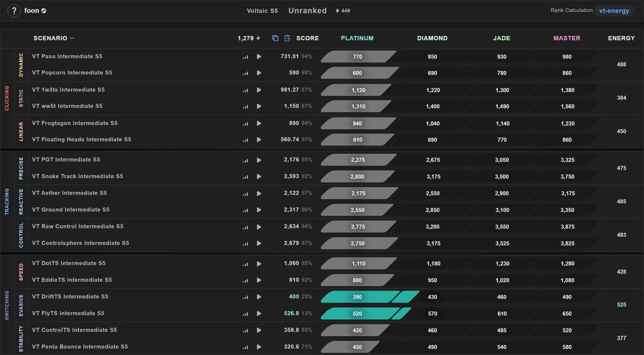Click the ENERGY column header
Image resolution: width=644 pixels, height=355 pixels.
coord(621,38)
